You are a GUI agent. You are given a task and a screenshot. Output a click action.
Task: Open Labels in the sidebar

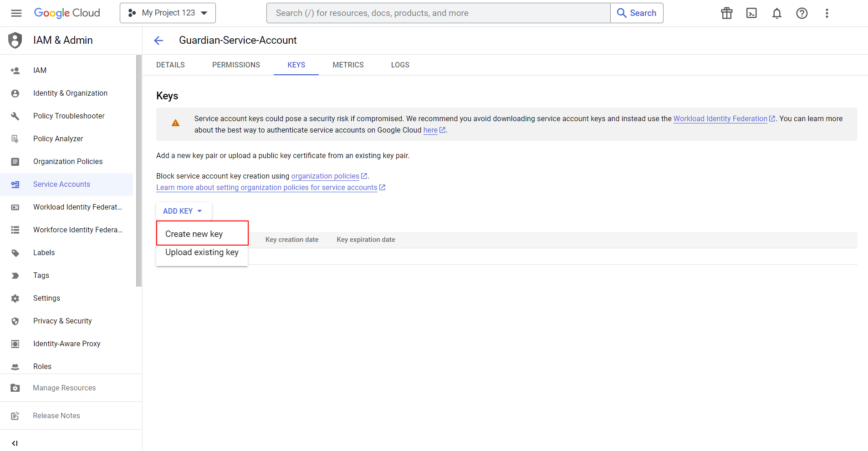tap(66, 253)
